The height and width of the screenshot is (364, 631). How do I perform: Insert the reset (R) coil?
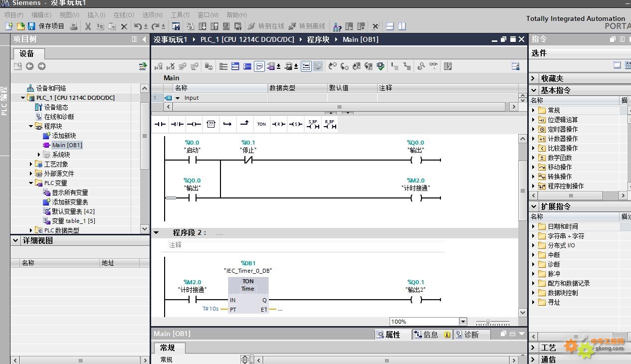coord(278,124)
